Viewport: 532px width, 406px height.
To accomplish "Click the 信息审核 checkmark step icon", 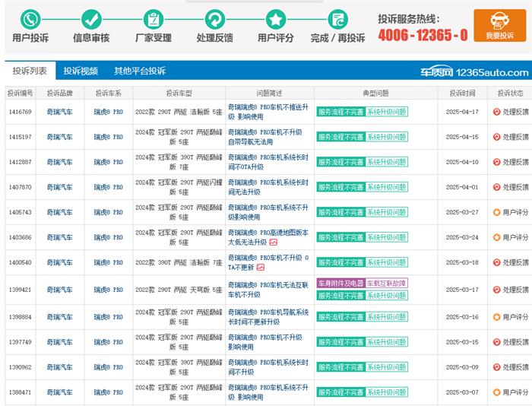I will click(x=91, y=19).
